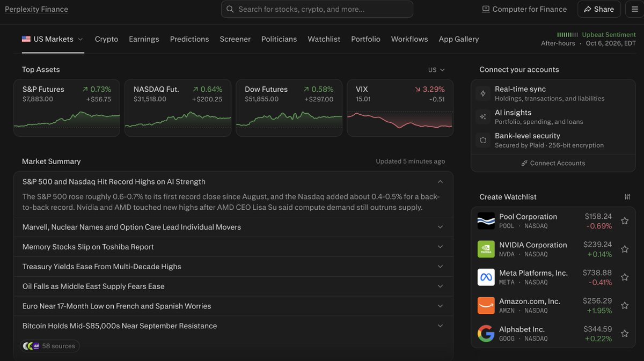Go to the Predictions tab
This screenshot has height=361, width=644.
click(189, 39)
